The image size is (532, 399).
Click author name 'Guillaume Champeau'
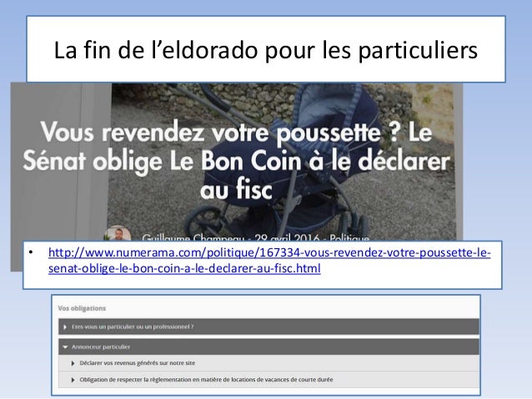193,237
